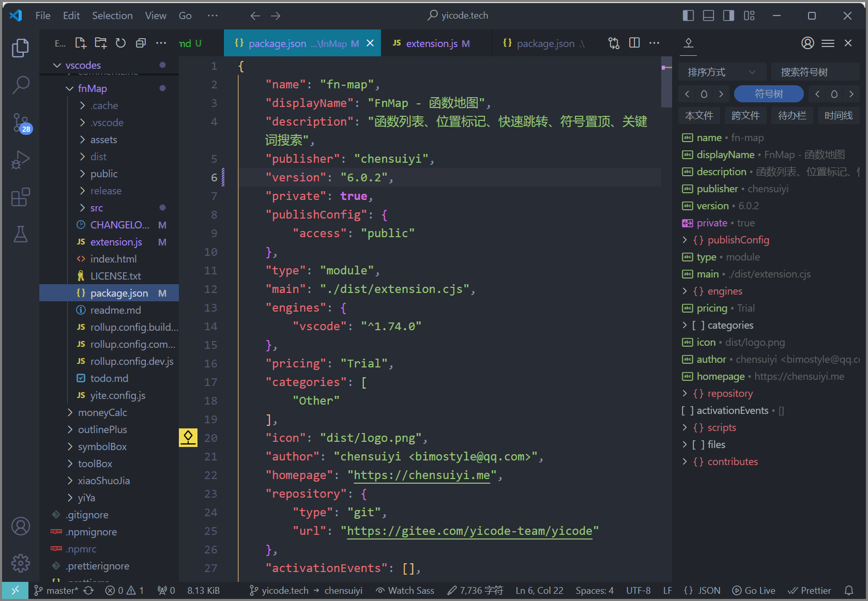Close the FnMap side panel
This screenshot has width=868, height=601.
(x=848, y=43)
